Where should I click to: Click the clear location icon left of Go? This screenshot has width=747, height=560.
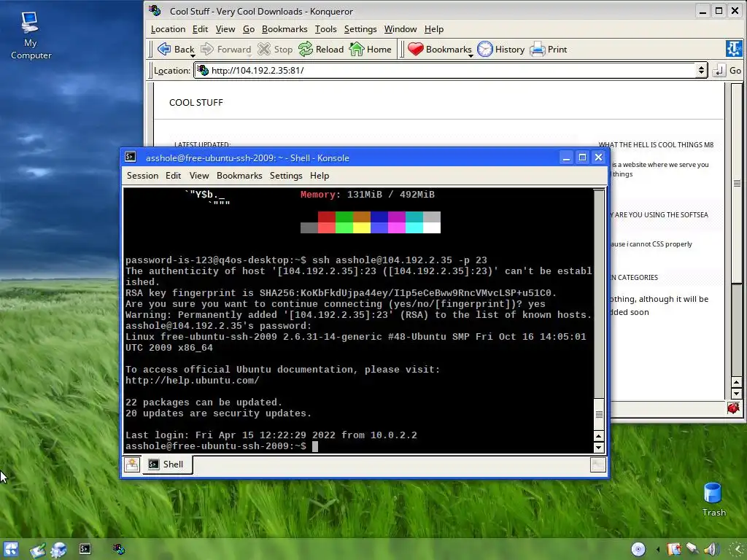point(719,71)
